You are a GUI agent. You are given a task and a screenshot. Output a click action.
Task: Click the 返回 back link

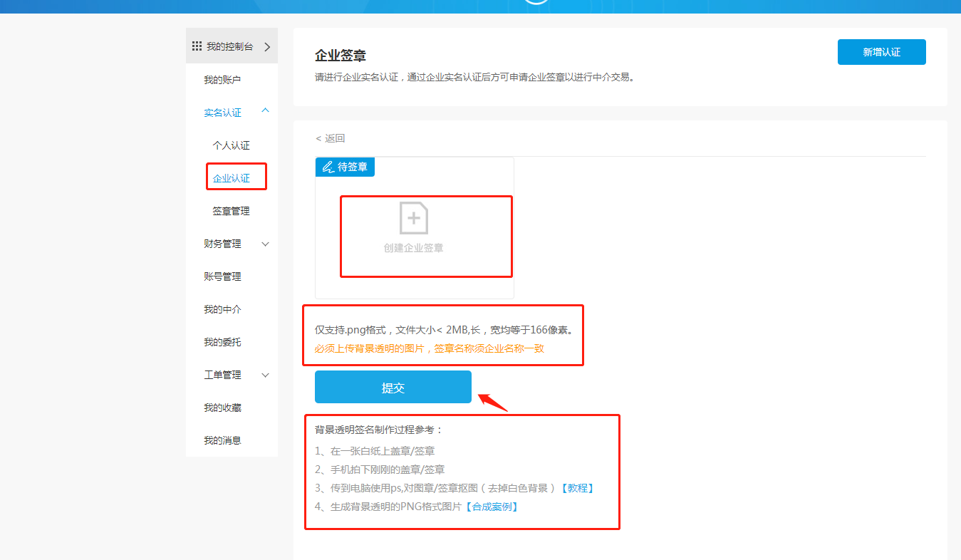(x=331, y=138)
